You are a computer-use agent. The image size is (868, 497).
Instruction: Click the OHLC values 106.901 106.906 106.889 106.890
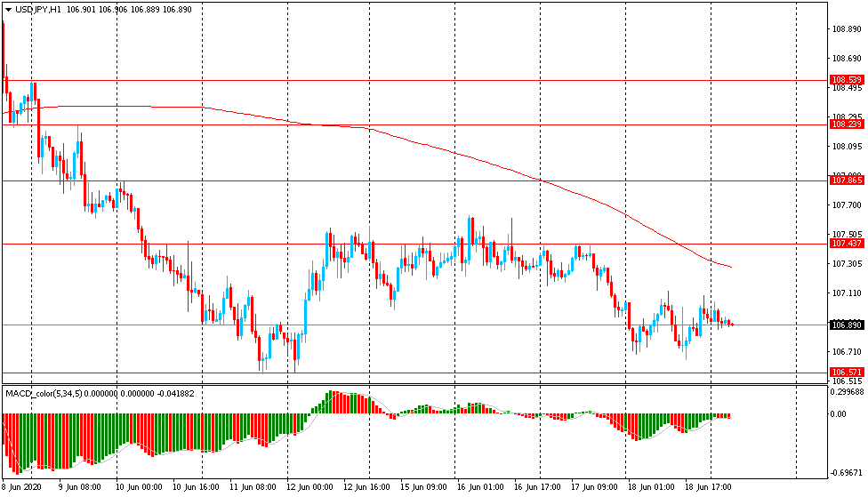click(x=129, y=10)
